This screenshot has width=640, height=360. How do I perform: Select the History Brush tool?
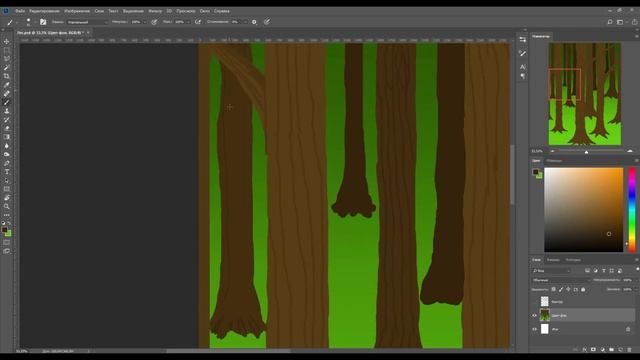pos(7,120)
